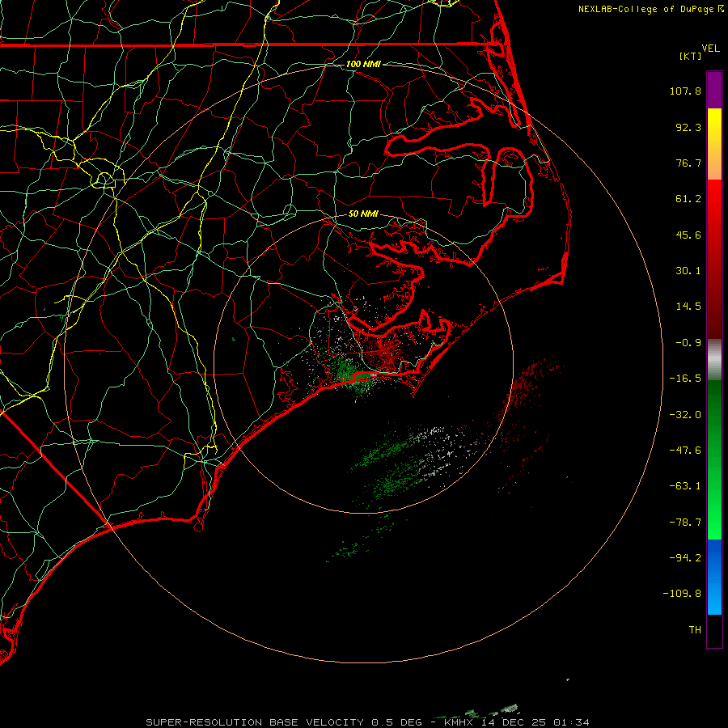Click the 50 NMI range ring label
This screenshot has height=728, width=728.
pyautogui.click(x=363, y=214)
